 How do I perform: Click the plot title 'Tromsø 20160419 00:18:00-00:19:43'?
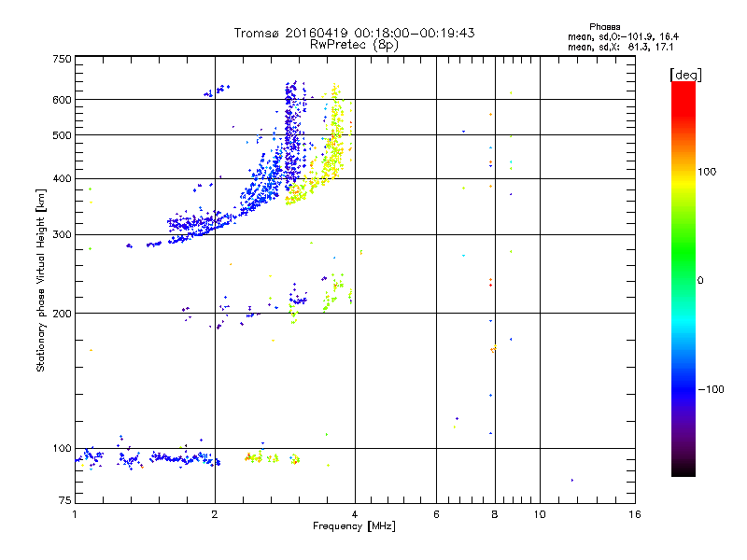pyautogui.click(x=354, y=34)
